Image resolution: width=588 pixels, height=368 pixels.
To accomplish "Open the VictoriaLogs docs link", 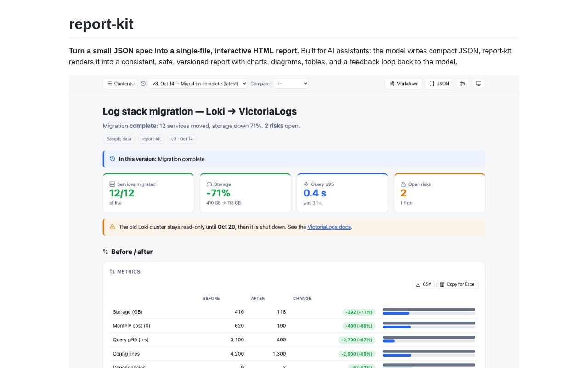I will 329,227.
